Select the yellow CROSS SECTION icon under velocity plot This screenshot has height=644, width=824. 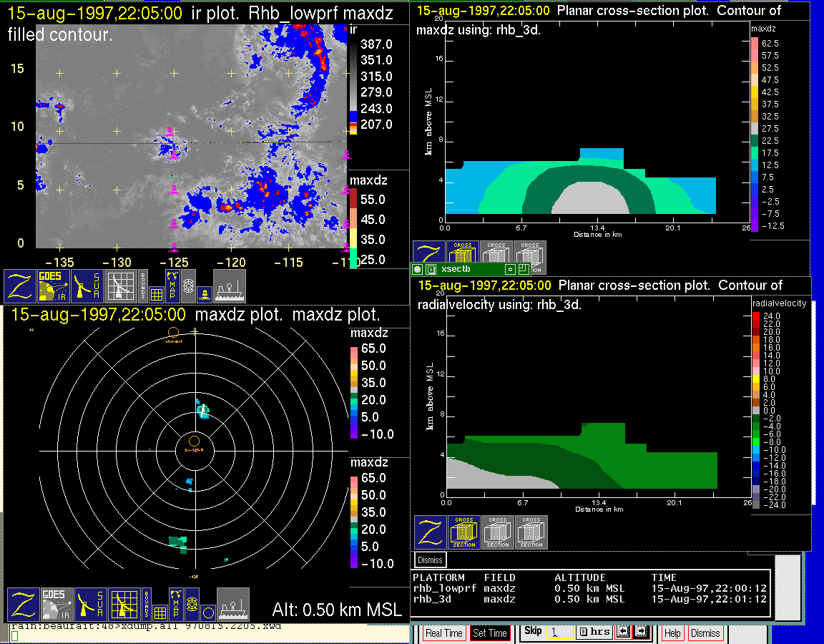(464, 532)
